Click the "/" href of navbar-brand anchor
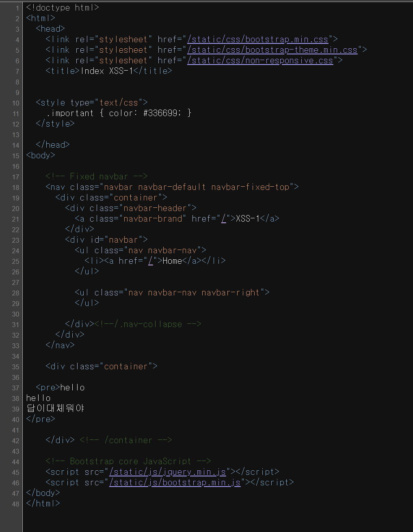The height and width of the screenshot is (532, 413). [223, 219]
